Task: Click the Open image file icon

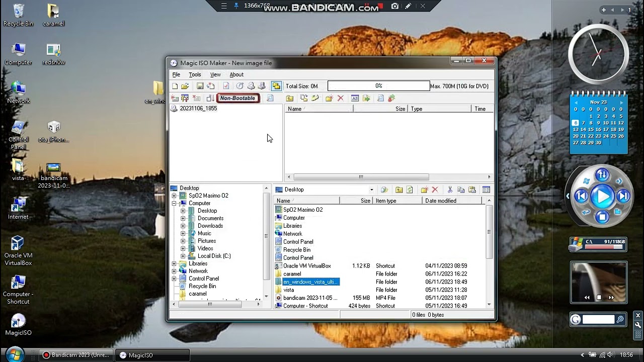Action: 185,86
